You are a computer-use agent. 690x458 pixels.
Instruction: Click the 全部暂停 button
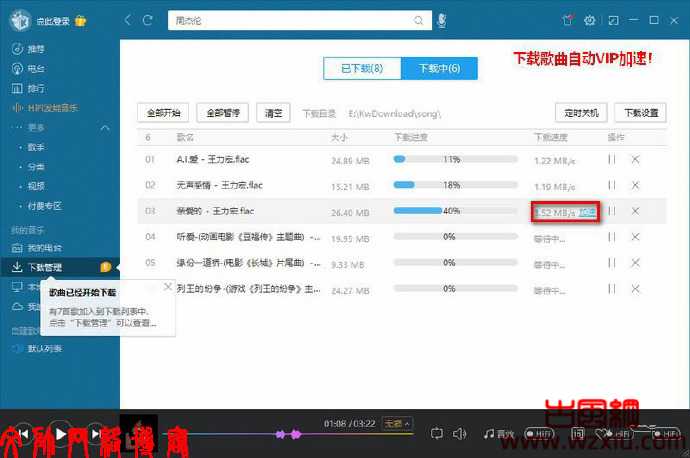click(223, 113)
